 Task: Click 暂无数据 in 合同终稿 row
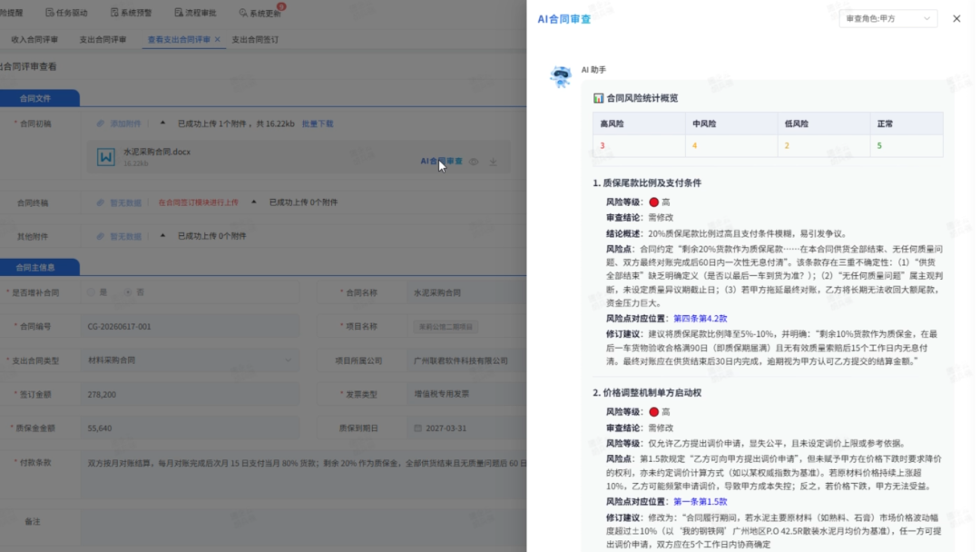[125, 203]
